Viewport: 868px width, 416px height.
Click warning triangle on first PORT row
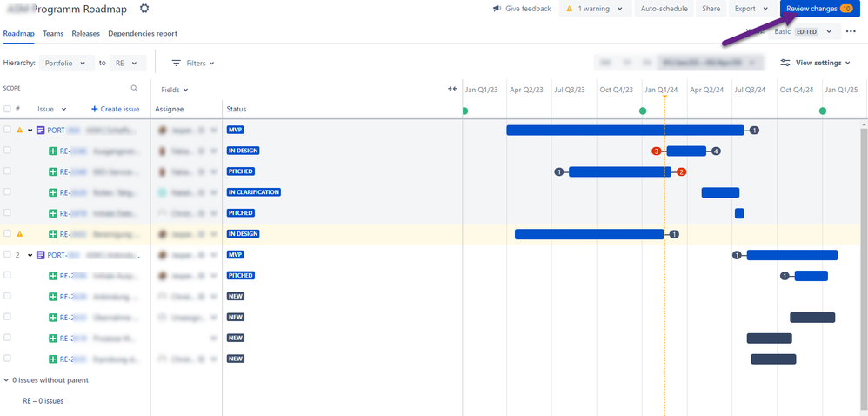click(20, 131)
